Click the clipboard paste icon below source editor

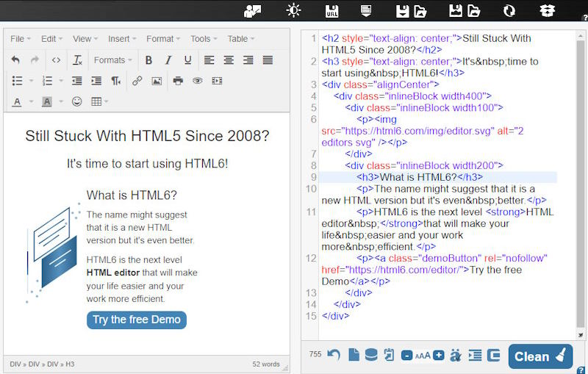coord(390,355)
